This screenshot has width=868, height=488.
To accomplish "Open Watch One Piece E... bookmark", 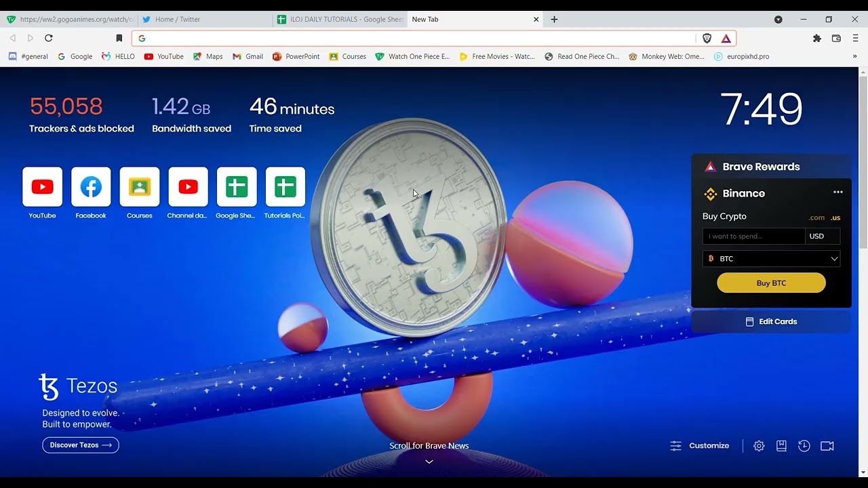I will pos(412,57).
